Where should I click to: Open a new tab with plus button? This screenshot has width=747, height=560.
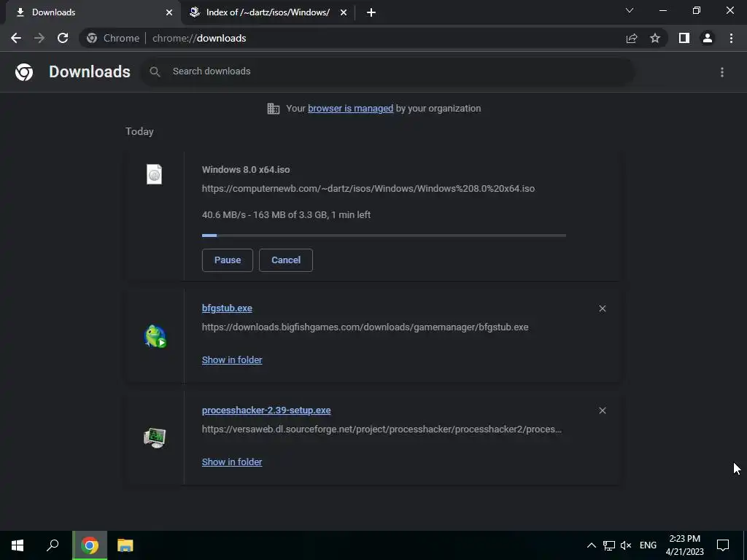point(371,12)
